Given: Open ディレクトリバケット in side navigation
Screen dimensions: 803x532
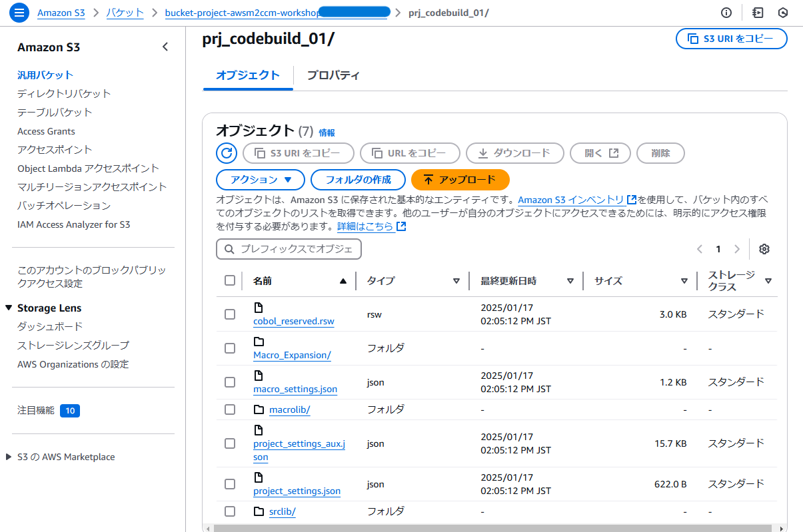Looking at the screenshot, I should pos(64,94).
